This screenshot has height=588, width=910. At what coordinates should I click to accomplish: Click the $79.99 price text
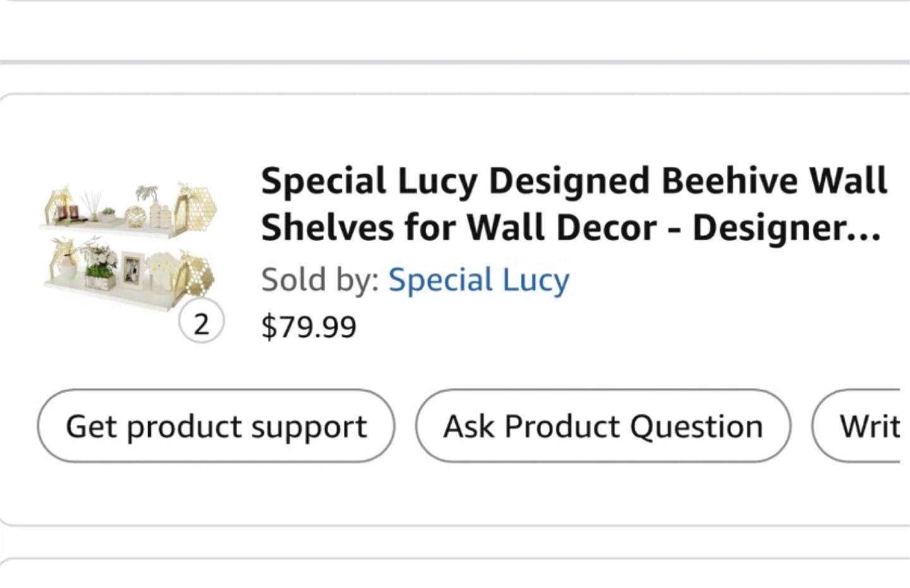[x=308, y=327]
